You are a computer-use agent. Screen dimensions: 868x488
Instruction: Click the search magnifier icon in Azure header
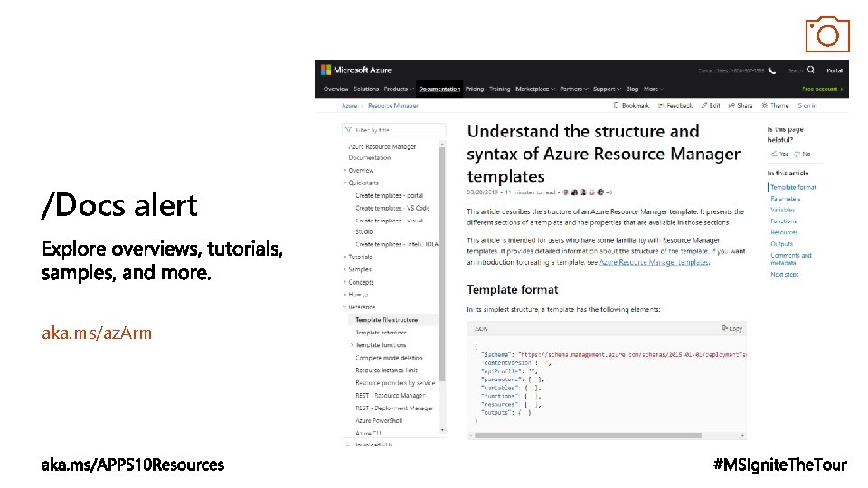tap(810, 70)
